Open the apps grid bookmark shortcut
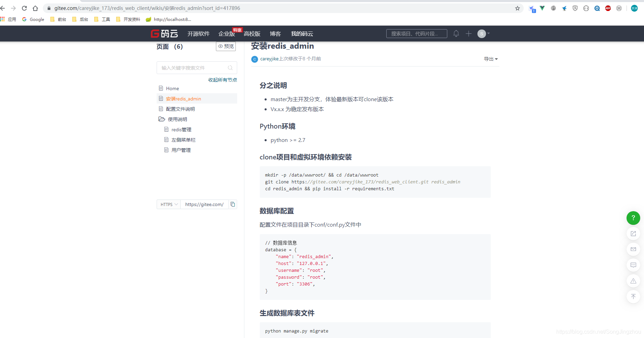This screenshot has width=644, height=338. pyautogui.click(x=8, y=19)
